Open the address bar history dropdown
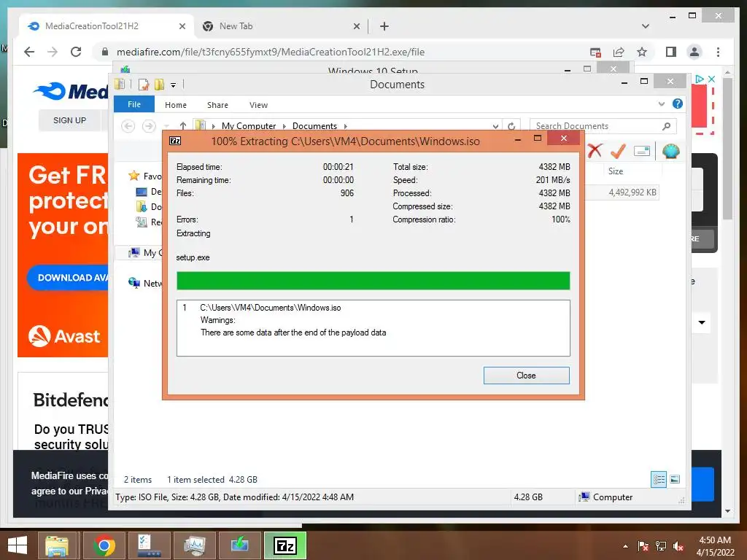 coord(495,126)
